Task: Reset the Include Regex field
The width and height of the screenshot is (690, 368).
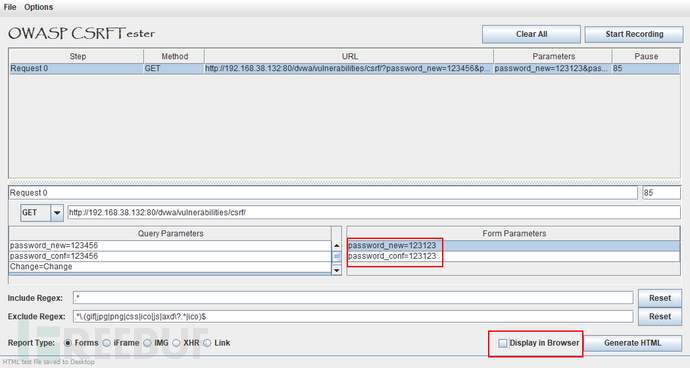Action: 660,298
